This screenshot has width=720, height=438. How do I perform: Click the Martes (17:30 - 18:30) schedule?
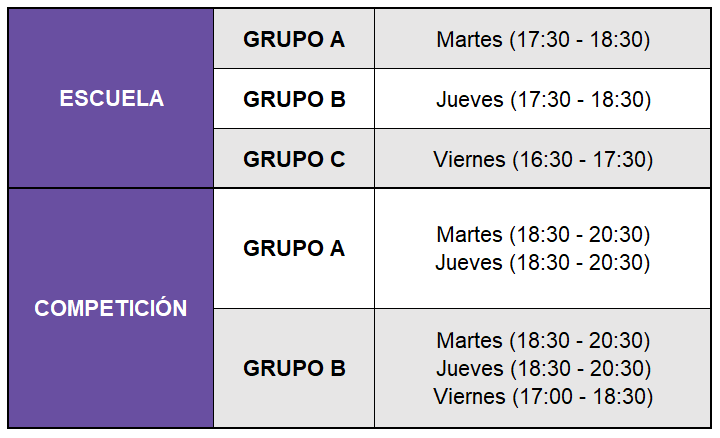tap(543, 40)
